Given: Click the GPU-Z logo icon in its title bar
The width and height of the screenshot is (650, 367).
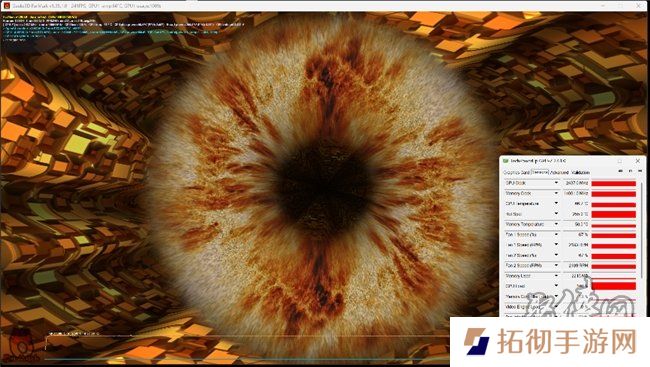Looking at the screenshot, I should pos(506,160).
